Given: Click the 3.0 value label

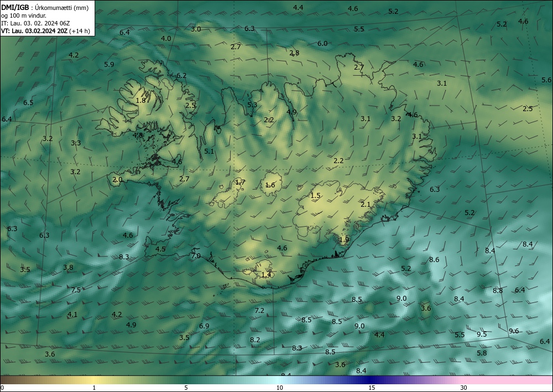Looking at the screenshot, I should 196,29.
